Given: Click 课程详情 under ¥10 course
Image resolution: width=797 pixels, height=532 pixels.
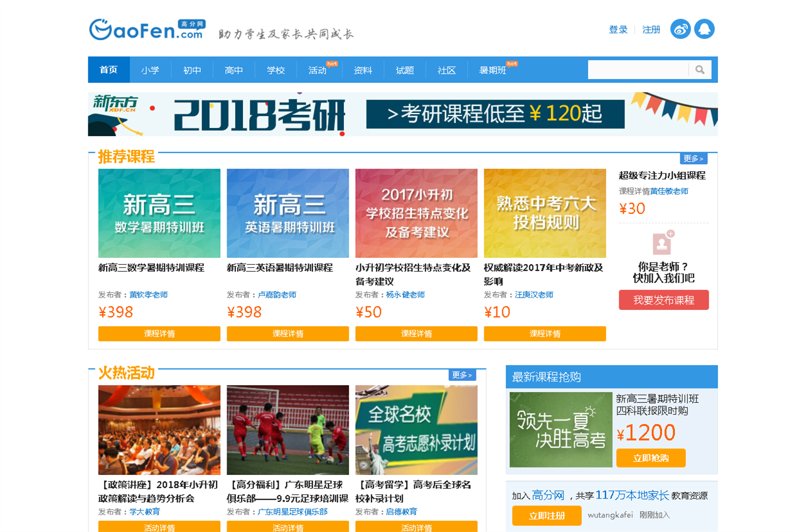Looking at the screenshot, I should tap(545, 334).
